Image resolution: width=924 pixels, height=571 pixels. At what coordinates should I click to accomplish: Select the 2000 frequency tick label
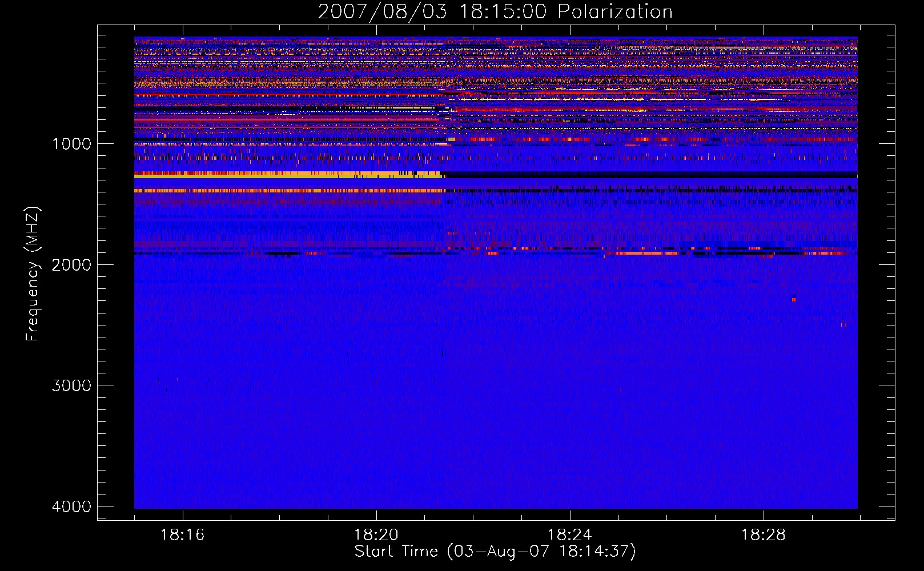click(x=71, y=264)
